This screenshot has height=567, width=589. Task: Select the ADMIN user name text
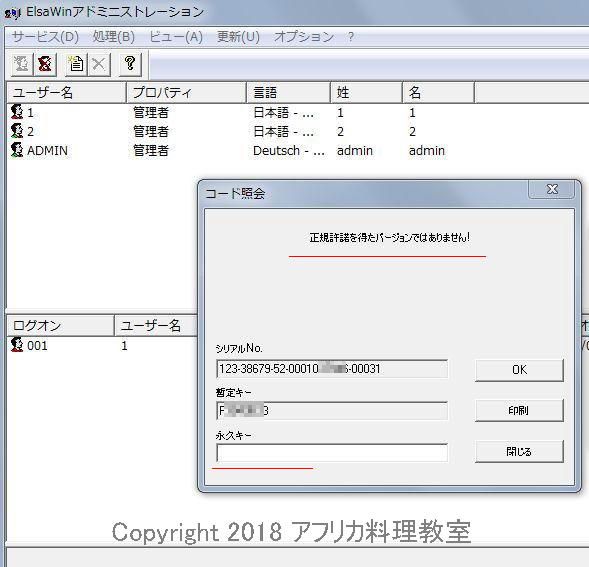[47, 151]
